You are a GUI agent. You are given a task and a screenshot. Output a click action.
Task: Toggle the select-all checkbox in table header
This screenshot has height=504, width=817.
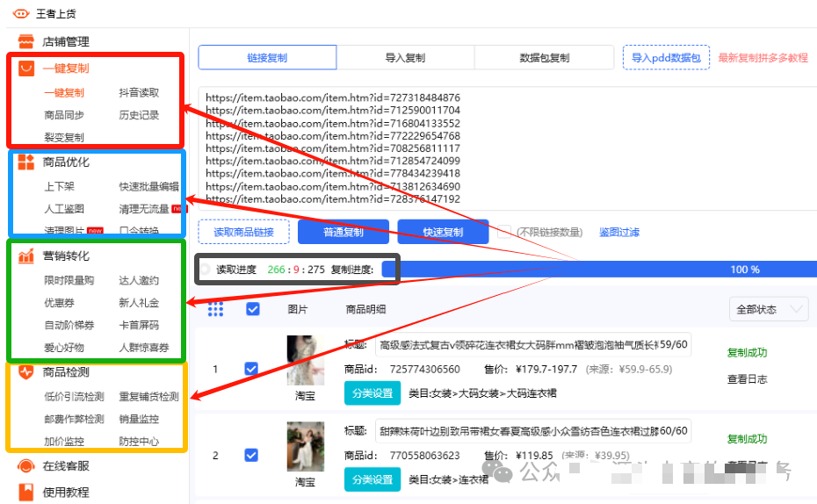click(253, 309)
